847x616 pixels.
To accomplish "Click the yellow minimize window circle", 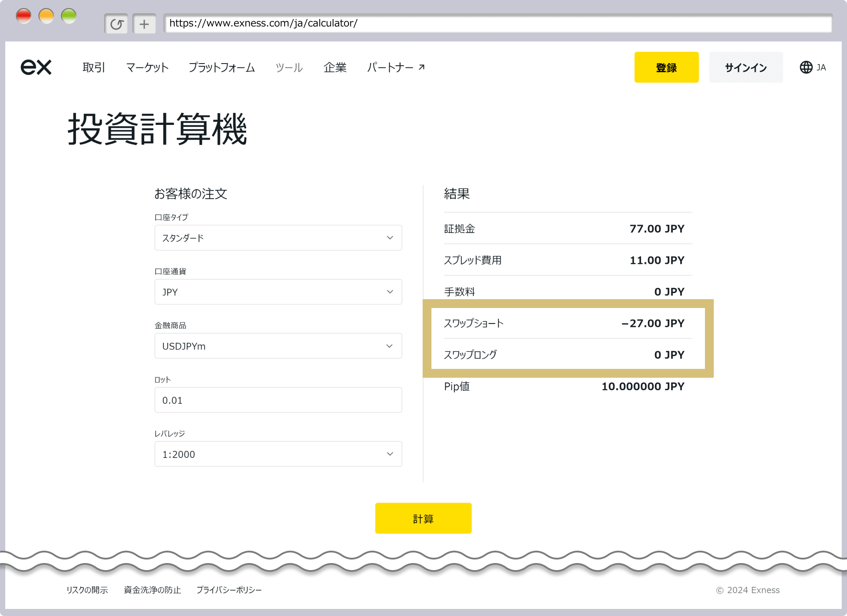I will click(x=46, y=16).
